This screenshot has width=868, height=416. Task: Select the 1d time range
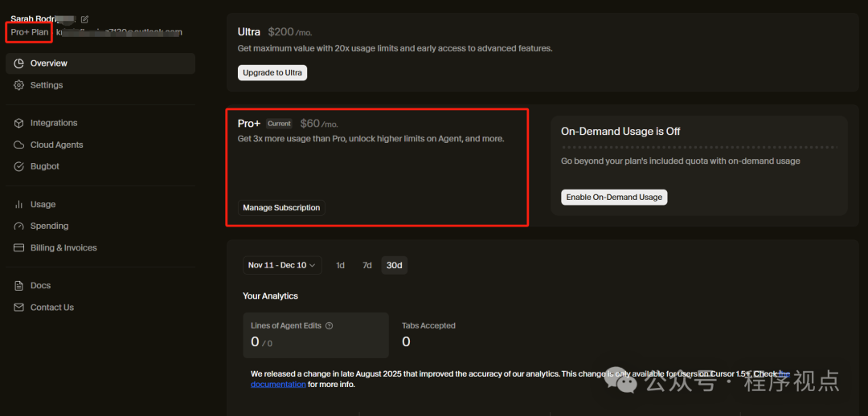pyautogui.click(x=340, y=266)
